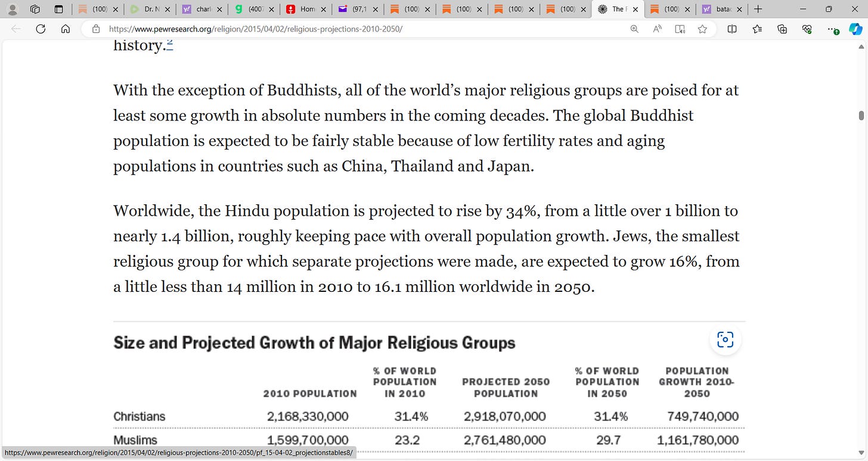Close the charl tab
The width and height of the screenshot is (868, 461).
[219, 9]
